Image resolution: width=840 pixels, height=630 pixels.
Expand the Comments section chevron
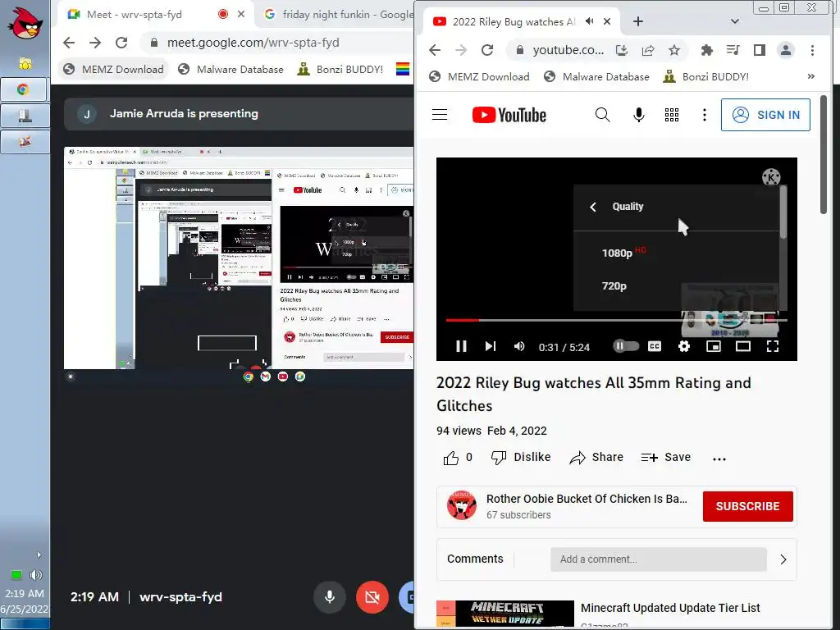(x=783, y=559)
